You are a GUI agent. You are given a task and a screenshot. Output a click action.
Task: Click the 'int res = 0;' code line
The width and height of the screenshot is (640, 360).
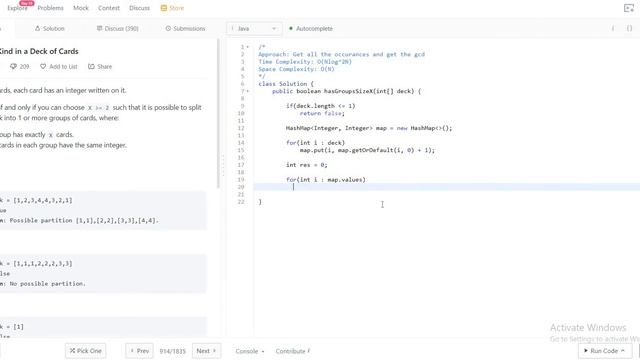point(307,165)
